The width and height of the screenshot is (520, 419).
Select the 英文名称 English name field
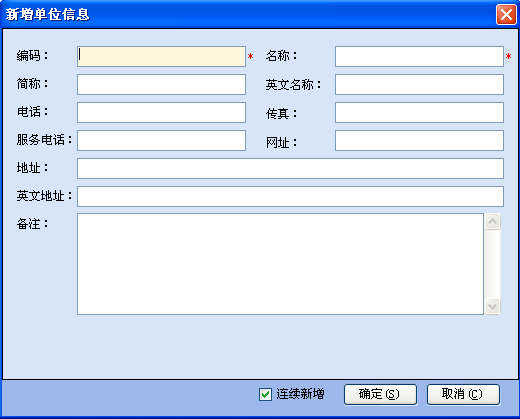419,84
